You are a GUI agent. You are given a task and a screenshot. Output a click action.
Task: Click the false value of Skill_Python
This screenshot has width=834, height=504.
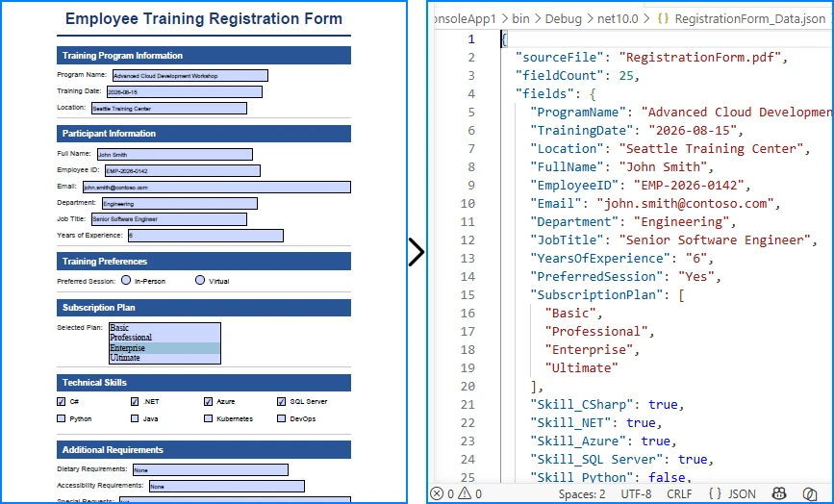click(x=667, y=477)
